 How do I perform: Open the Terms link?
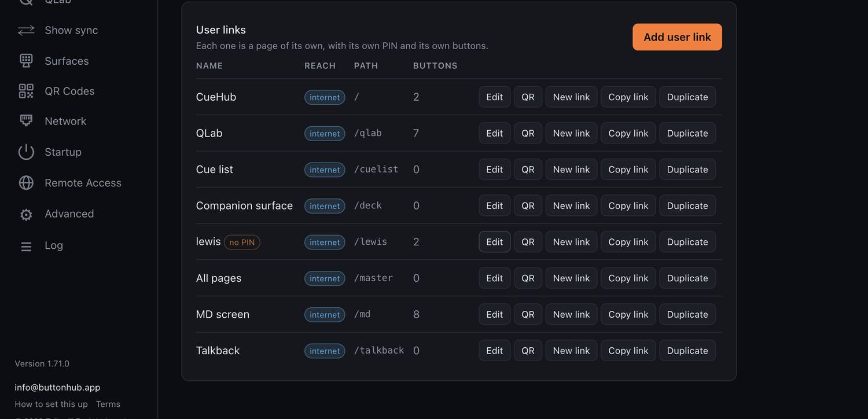pos(108,404)
